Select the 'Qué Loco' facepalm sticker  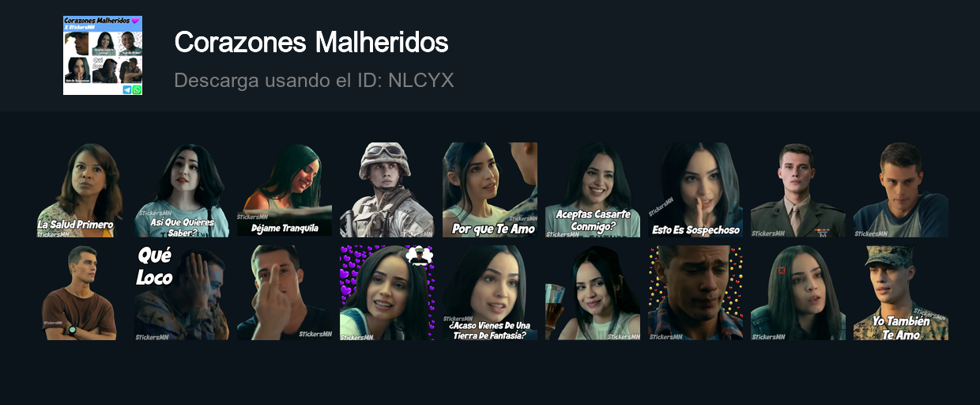pos(182,293)
